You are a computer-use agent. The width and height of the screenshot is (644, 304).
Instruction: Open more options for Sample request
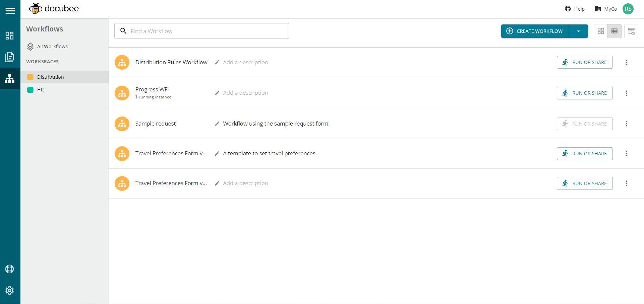627,124
